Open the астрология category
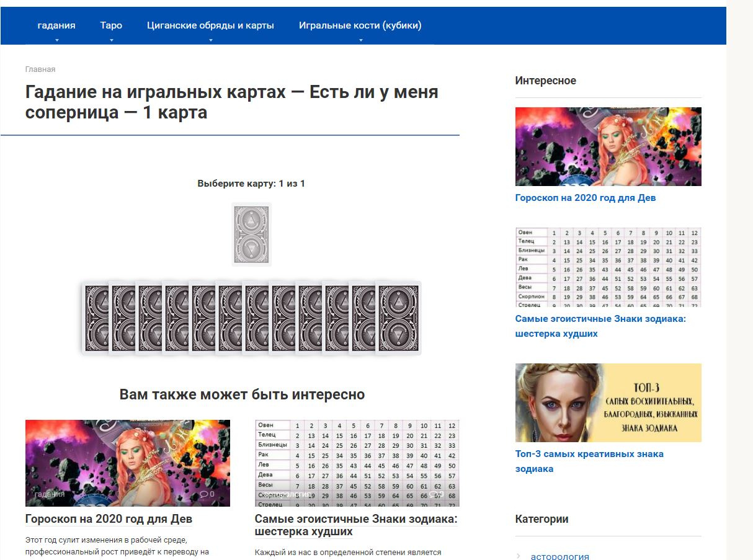The width and height of the screenshot is (753, 560). point(560,556)
